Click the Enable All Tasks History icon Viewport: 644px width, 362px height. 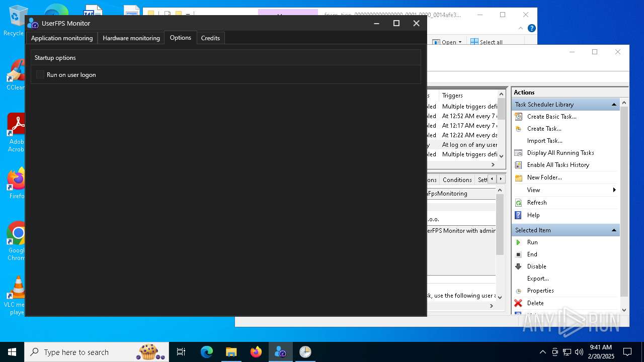point(519,165)
